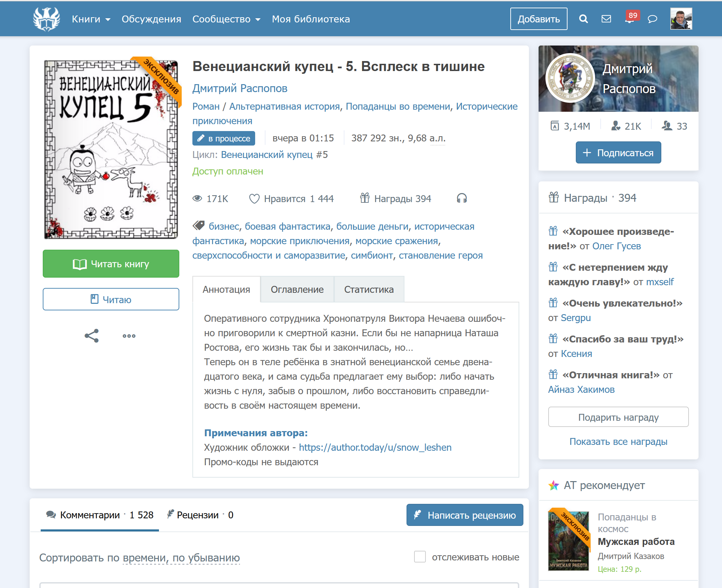This screenshot has width=722, height=588.
Task: Open Показать все награды link
Action: 618,441
